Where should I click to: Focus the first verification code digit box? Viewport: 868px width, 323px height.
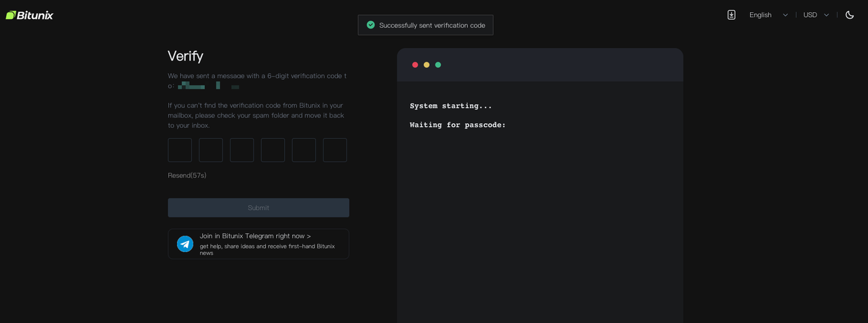[180, 150]
